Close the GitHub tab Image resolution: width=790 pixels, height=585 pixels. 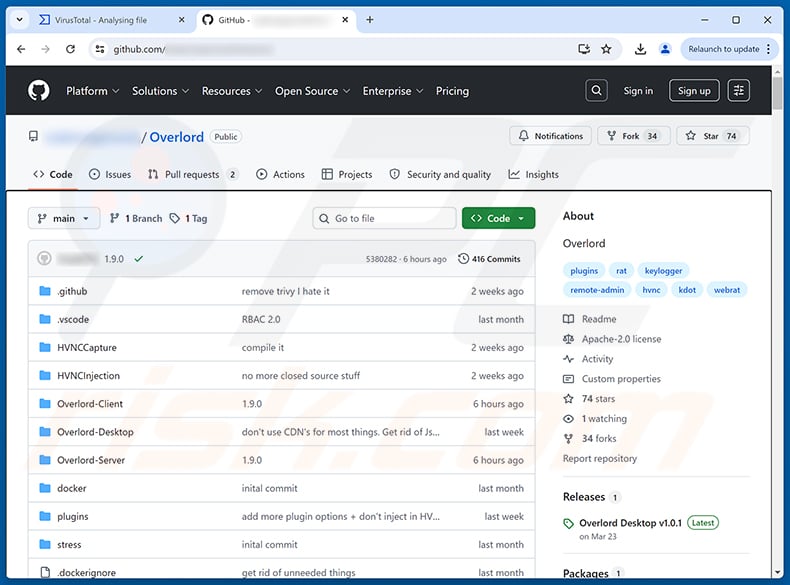345,20
